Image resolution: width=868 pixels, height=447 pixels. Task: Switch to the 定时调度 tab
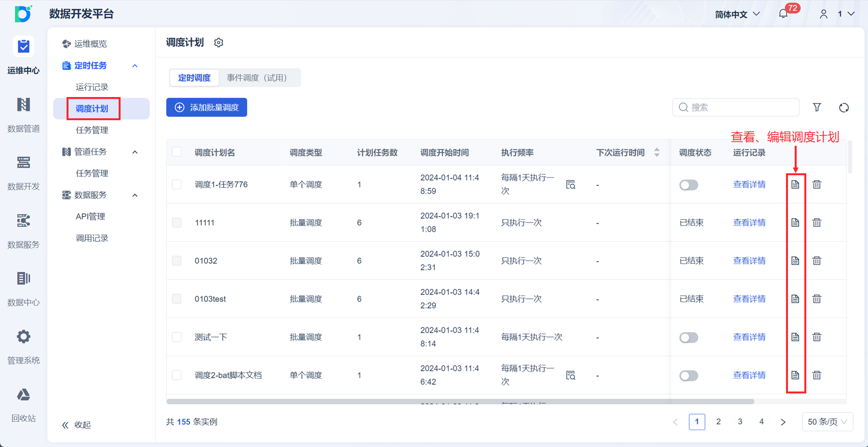click(194, 78)
